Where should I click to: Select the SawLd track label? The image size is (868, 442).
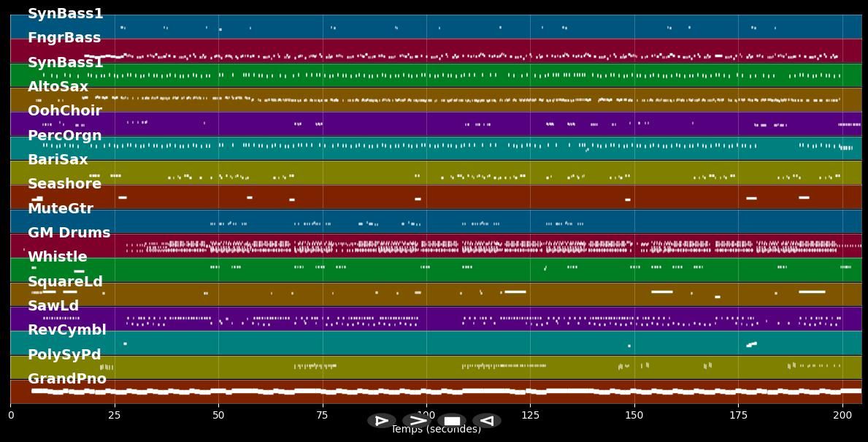pyautogui.click(x=53, y=306)
